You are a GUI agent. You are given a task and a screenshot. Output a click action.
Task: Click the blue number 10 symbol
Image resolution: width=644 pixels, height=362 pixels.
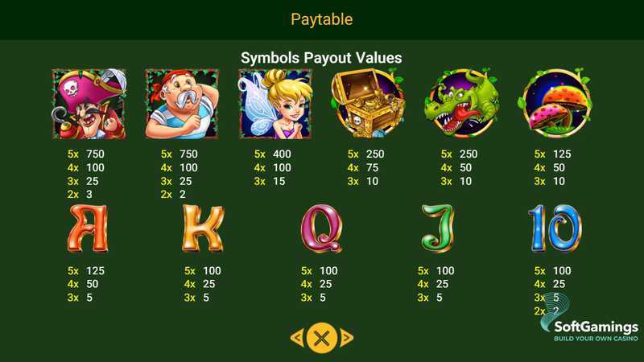(x=555, y=228)
